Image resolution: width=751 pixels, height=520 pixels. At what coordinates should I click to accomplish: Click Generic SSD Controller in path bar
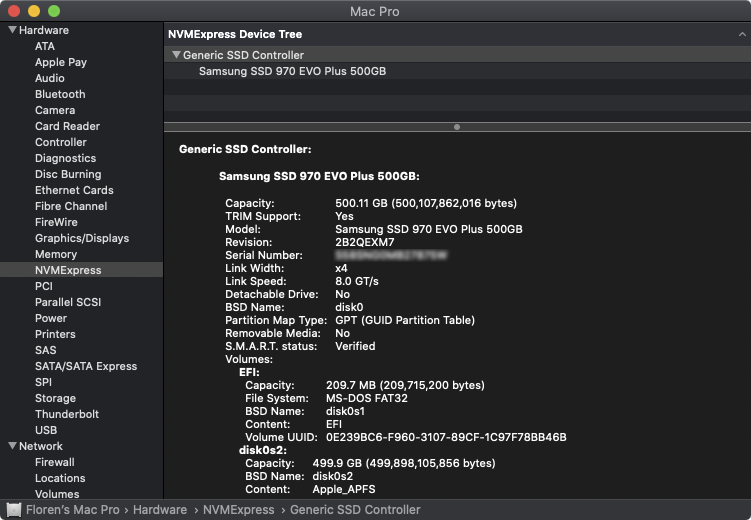point(355,510)
